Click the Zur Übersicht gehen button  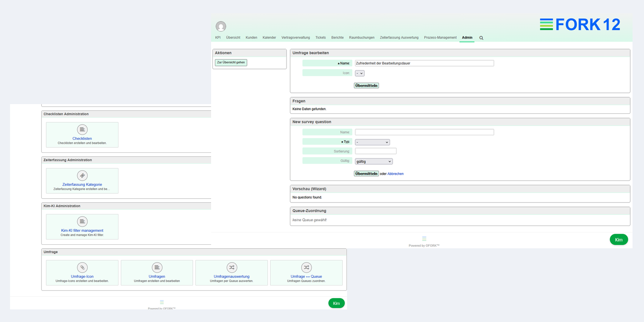231,62
